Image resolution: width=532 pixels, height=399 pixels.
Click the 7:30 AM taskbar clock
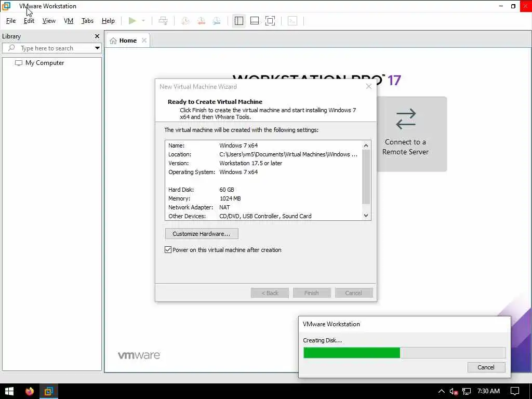click(488, 391)
